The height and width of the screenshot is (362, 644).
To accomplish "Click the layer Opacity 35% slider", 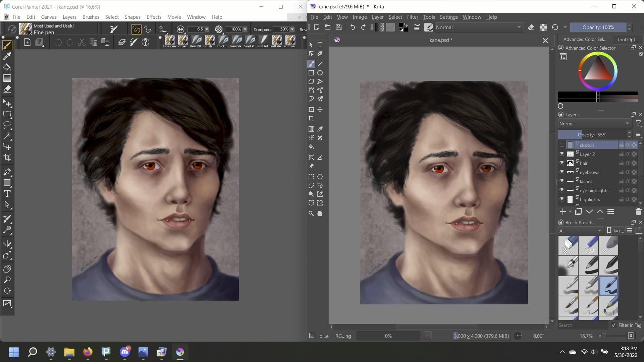I will coord(592,134).
